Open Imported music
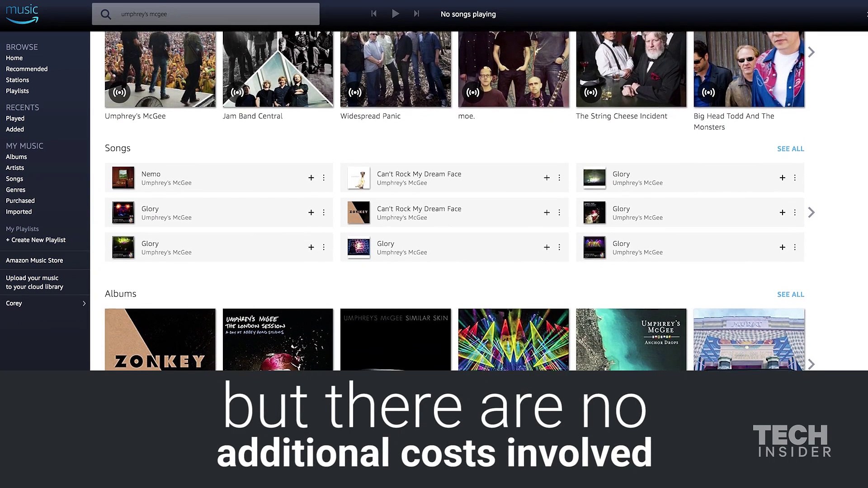Viewport: 868px width, 488px height. tap(19, 211)
